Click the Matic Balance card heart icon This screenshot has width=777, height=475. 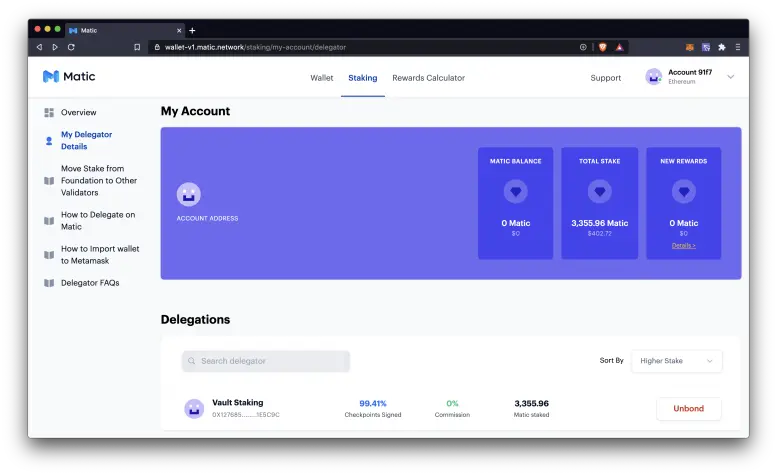[x=515, y=191]
